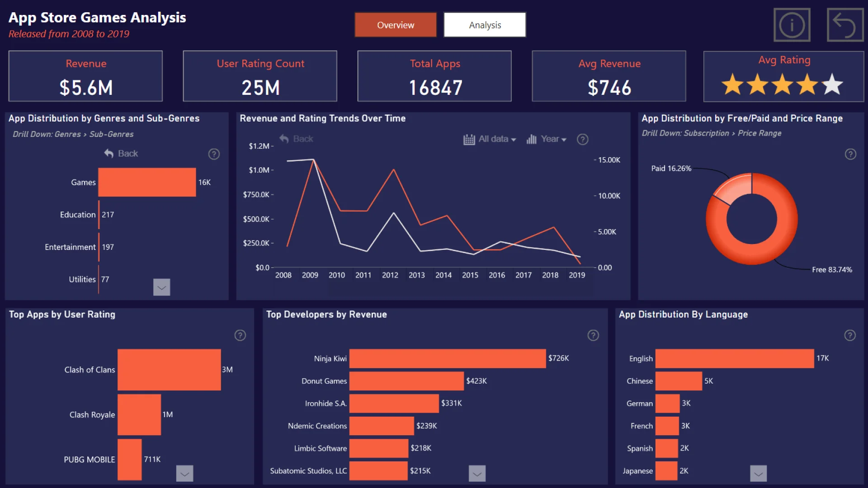Expand more rows in Top Apps chart
Image resolution: width=868 pixels, height=488 pixels.
(x=184, y=474)
